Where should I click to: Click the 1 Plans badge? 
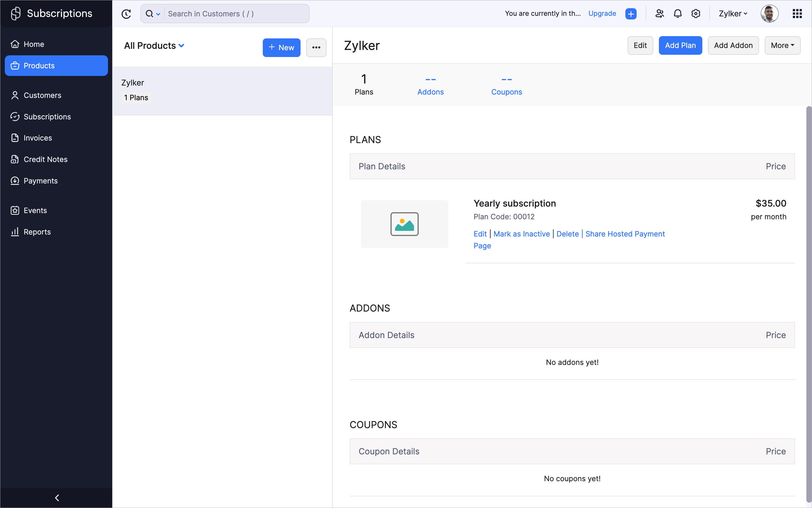pos(136,98)
